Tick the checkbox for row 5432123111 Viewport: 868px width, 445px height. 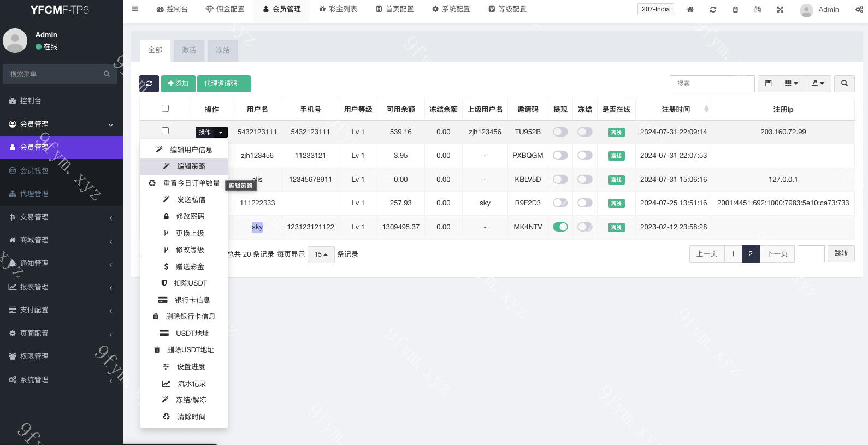click(165, 131)
